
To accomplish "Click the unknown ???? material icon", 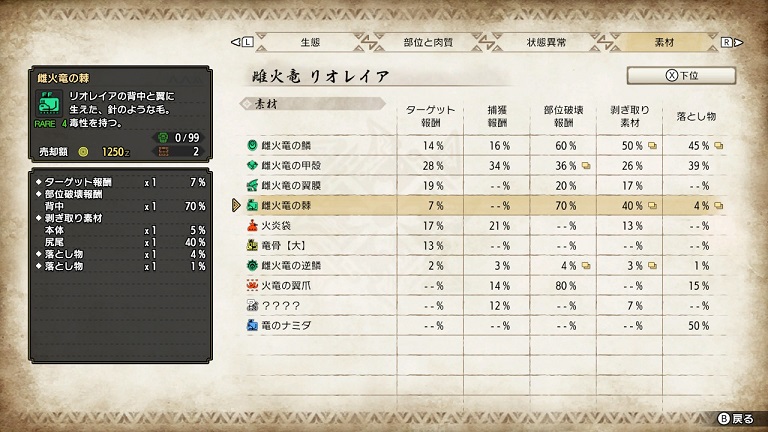I will point(252,306).
